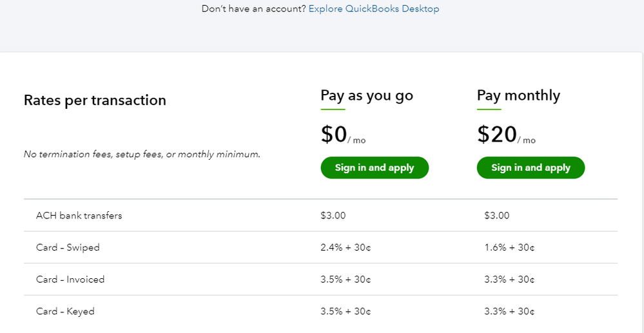The height and width of the screenshot is (333, 644).
Task: Click the 3.5% + 30¢ Card – Keyed rate
Action: (346, 312)
